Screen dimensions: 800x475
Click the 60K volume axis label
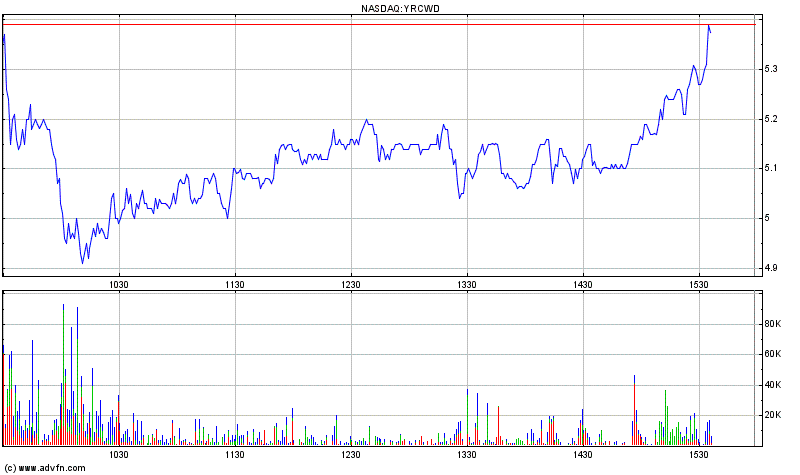(772, 354)
